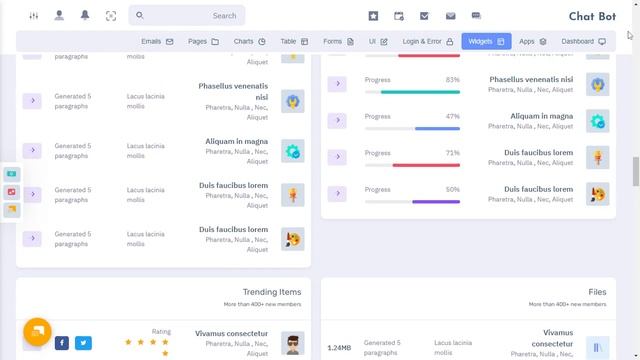640x360 pixels.
Task: Click the Files card heading
Action: pos(597,292)
